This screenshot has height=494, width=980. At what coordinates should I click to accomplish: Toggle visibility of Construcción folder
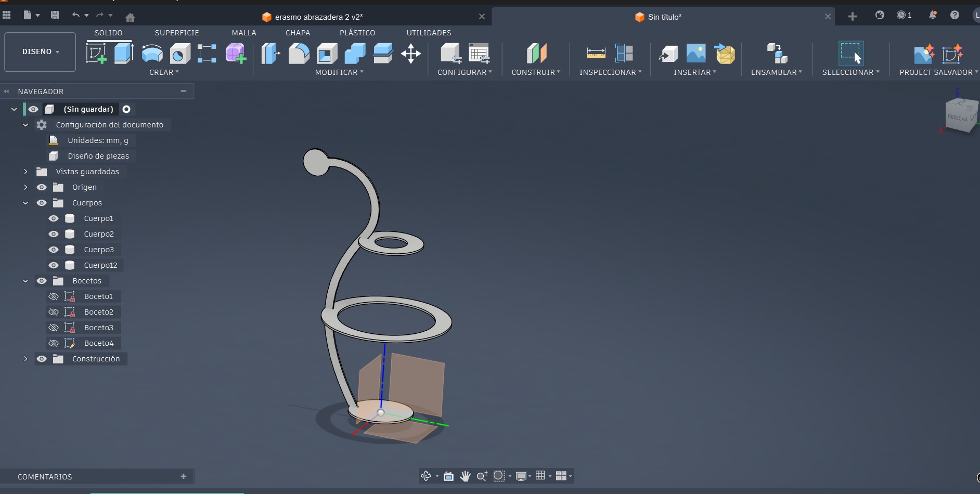(x=42, y=359)
